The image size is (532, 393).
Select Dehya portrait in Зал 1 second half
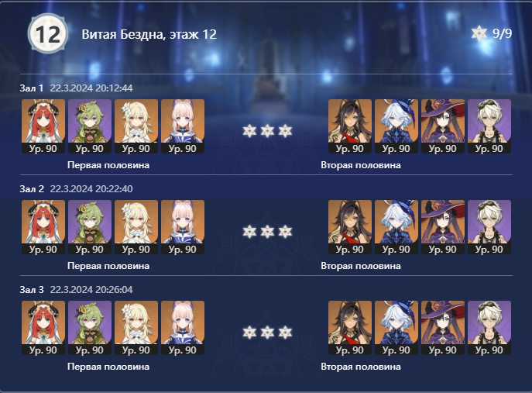pos(350,126)
